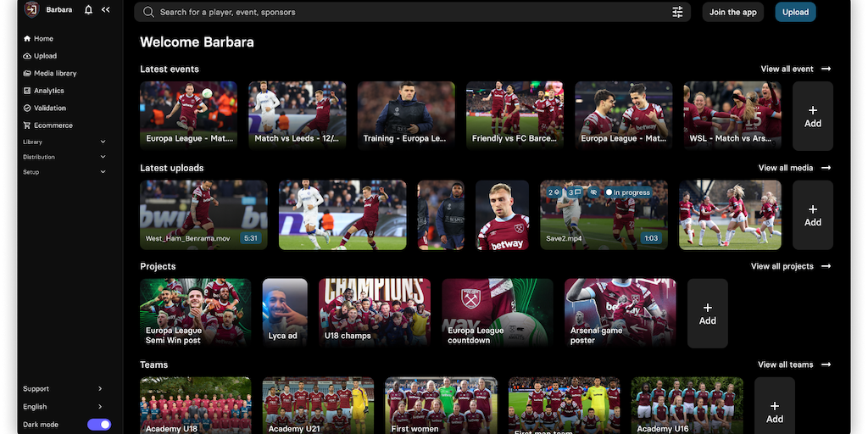Expand the Setup section
This screenshot has width=868, height=434.
pyautogui.click(x=64, y=172)
